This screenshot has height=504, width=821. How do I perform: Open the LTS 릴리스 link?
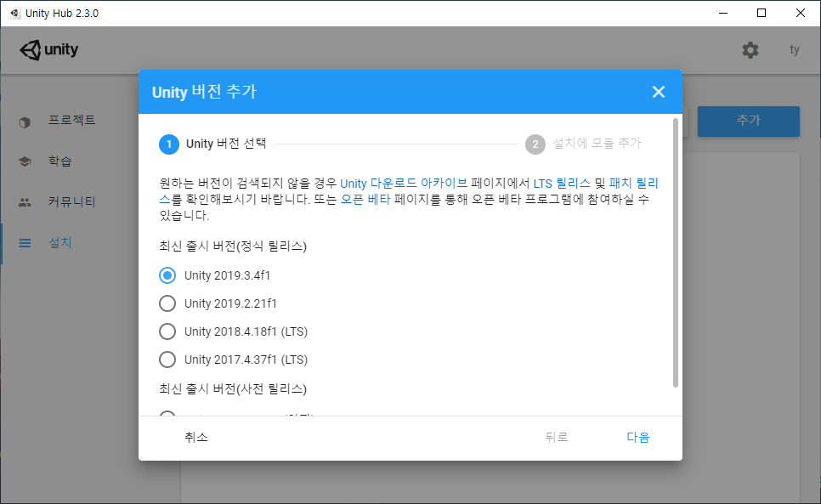click(x=562, y=184)
